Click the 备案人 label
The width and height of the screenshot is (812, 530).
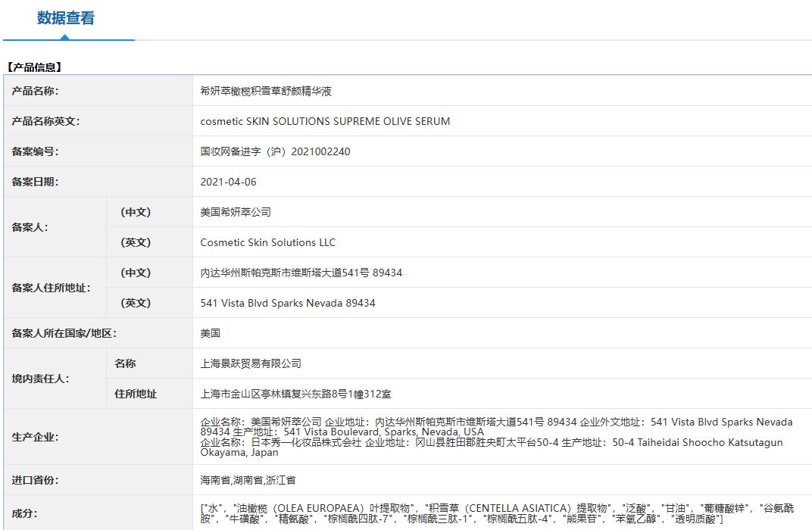point(30,227)
